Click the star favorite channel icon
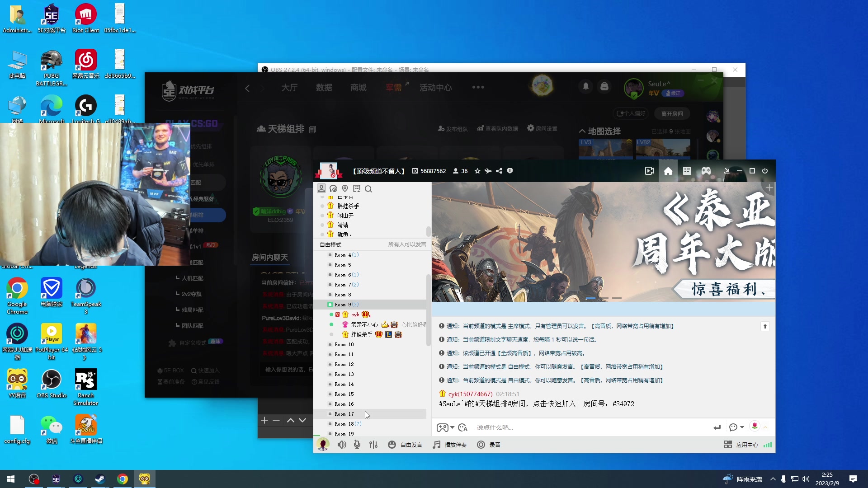868x488 pixels. (477, 171)
